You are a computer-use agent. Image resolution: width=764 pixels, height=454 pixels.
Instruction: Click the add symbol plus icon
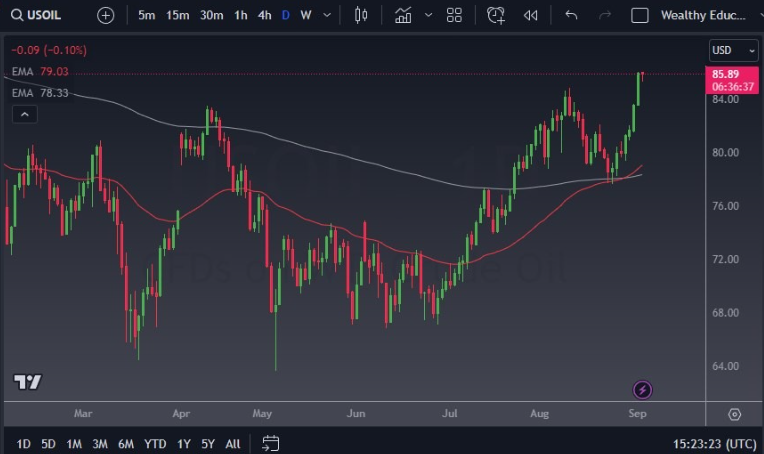pos(106,15)
